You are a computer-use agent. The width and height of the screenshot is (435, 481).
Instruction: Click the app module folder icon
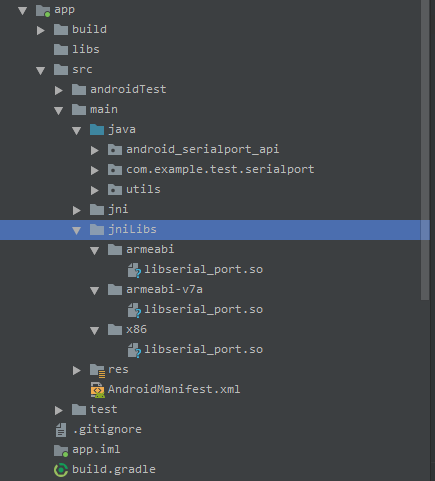(43, 10)
